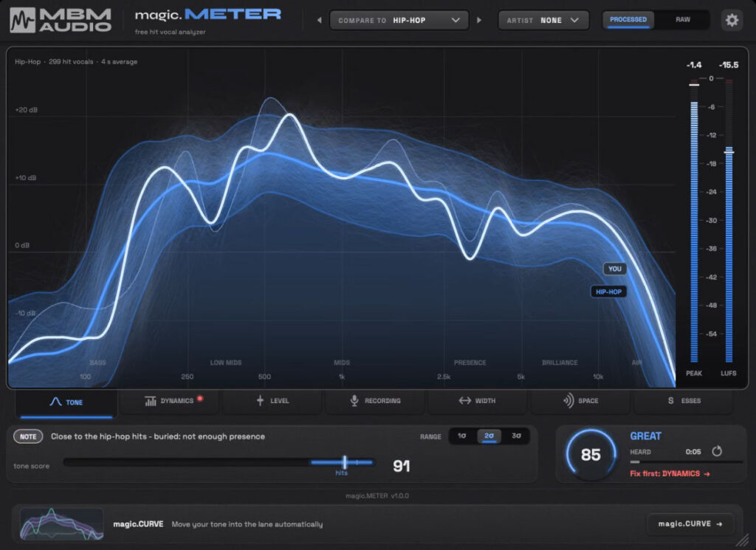Image resolution: width=756 pixels, height=550 pixels.
Task: Click the BRILLIANCE band label
Action: pos(560,362)
